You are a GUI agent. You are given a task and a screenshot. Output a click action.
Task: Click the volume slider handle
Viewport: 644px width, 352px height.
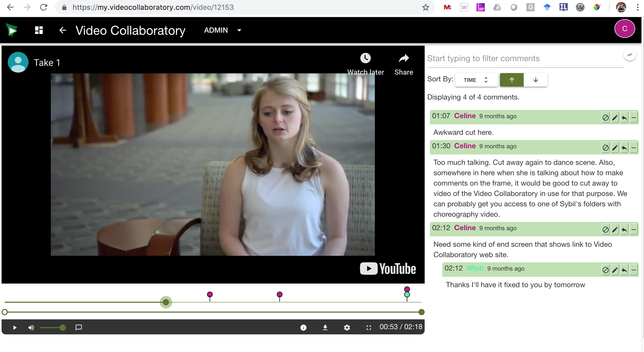click(x=62, y=328)
